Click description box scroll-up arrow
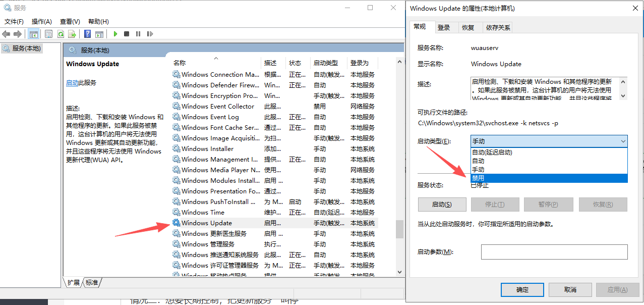 click(x=623, y=81)
